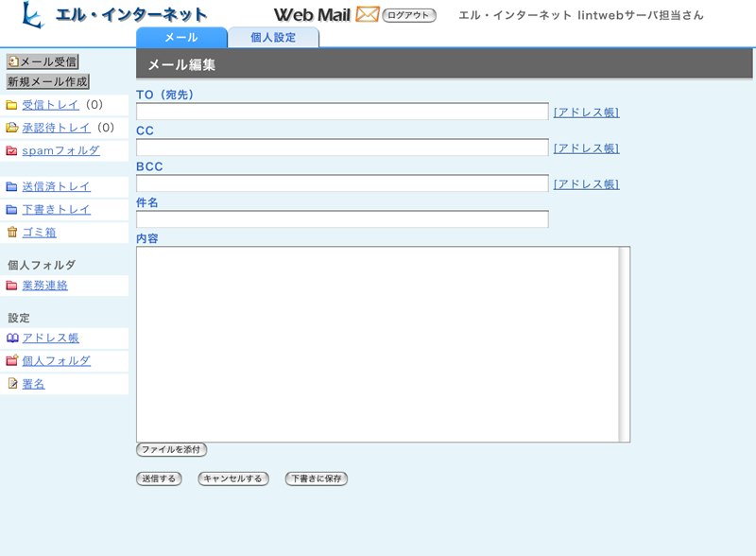Click the message body vertical scrollbar
This screenshot has width=756, height=556.
pos(625,344)
